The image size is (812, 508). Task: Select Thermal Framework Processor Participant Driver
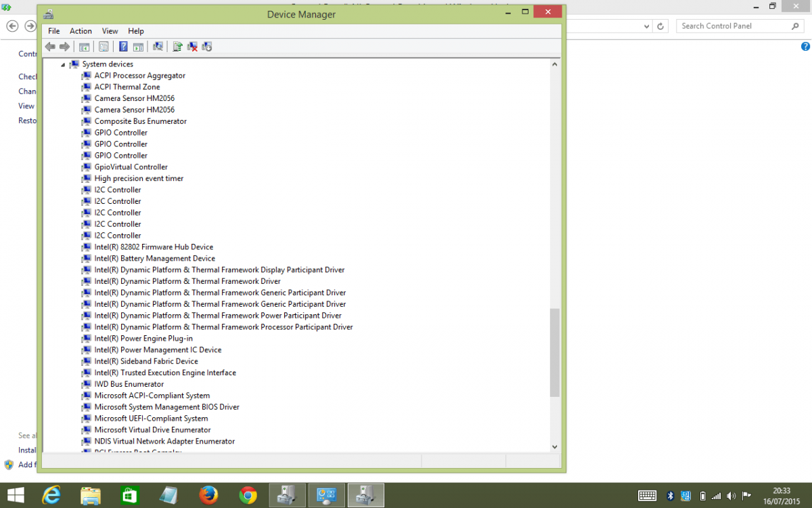[223, 327]
